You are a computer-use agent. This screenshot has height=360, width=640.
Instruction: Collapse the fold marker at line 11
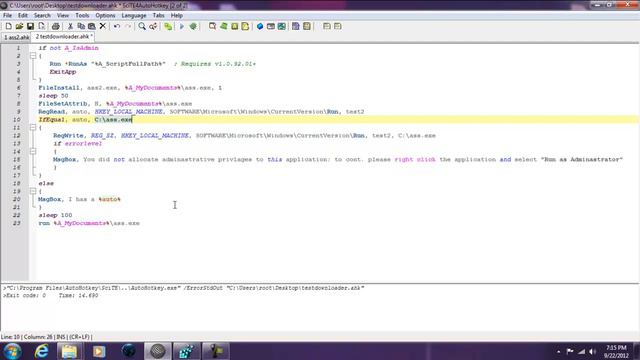33,127
